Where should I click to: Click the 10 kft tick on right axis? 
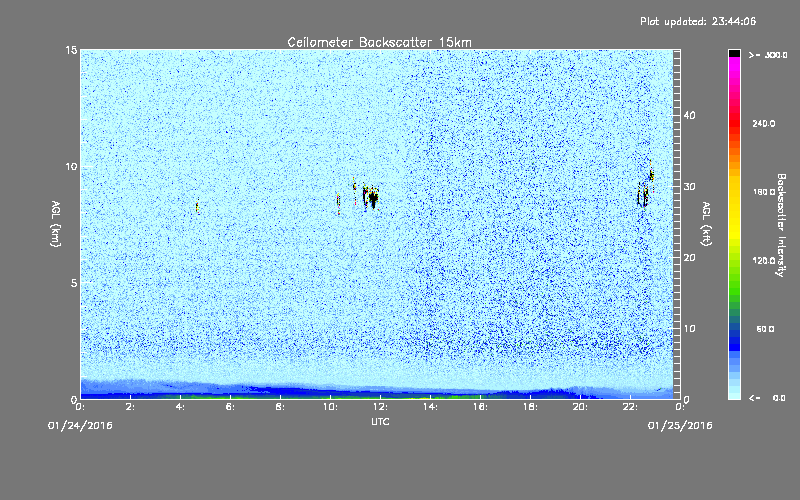(689, 329)
